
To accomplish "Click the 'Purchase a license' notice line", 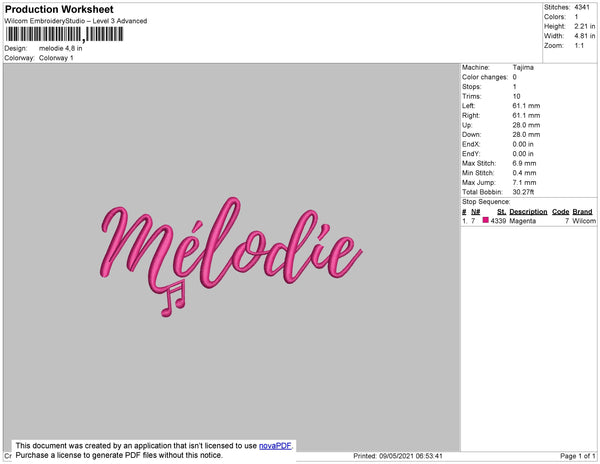I will tap(119, 455).
